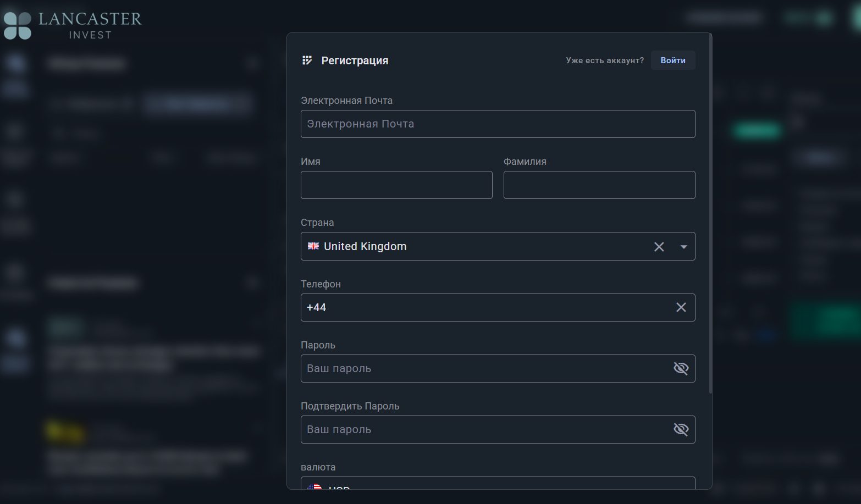
Task: Click the UK flag in country field
Action: click(x=313, y=246)
